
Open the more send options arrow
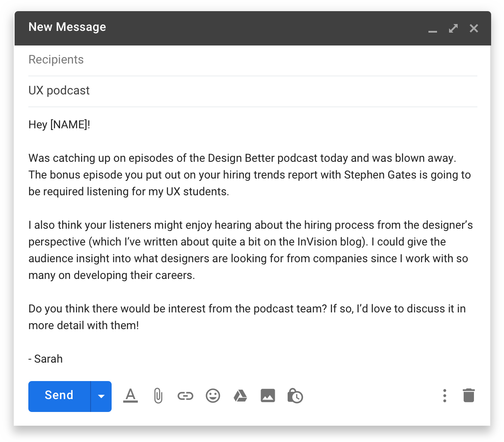pyautogui.click(x=101, y=396)
